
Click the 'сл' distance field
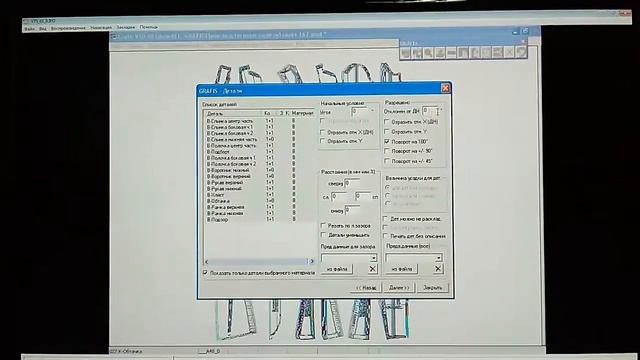339,197
